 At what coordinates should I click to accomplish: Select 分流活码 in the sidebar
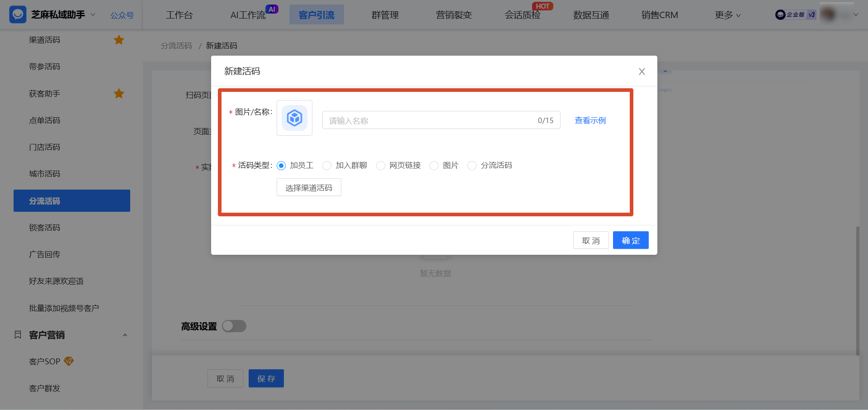pos(72,200)
